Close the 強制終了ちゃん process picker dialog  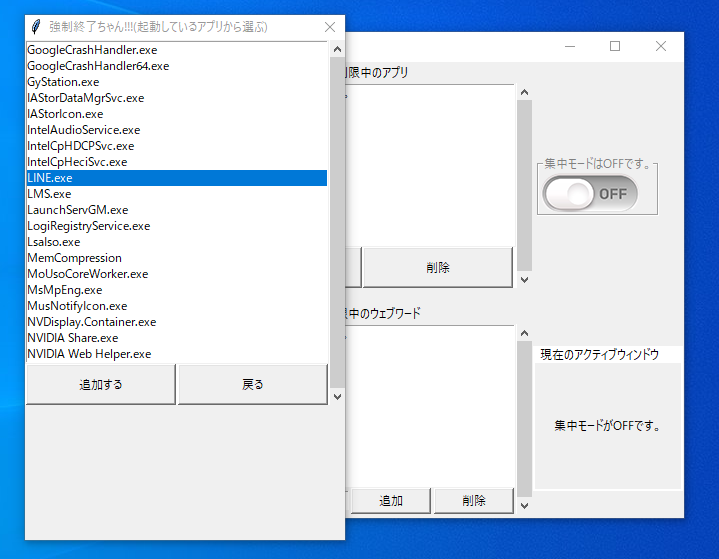click(x=330, y=27)
